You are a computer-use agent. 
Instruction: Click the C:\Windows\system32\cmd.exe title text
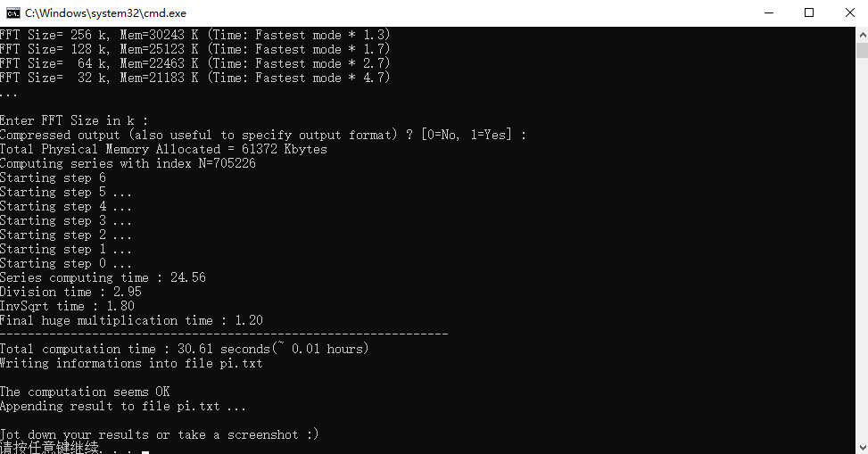point(106,12)
